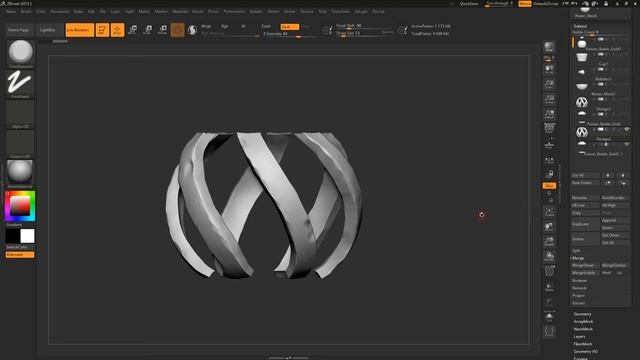640x360 pixels.
Task: Open LightBox browser
Action: (48, 30)
